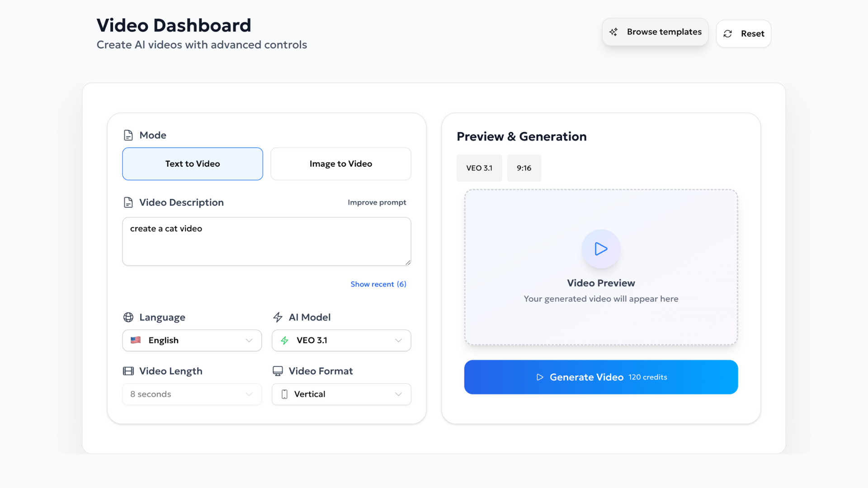868x488 pixels.
Task: Click the sparkle icon on Browse templates
Action: (x=613, y=32)
